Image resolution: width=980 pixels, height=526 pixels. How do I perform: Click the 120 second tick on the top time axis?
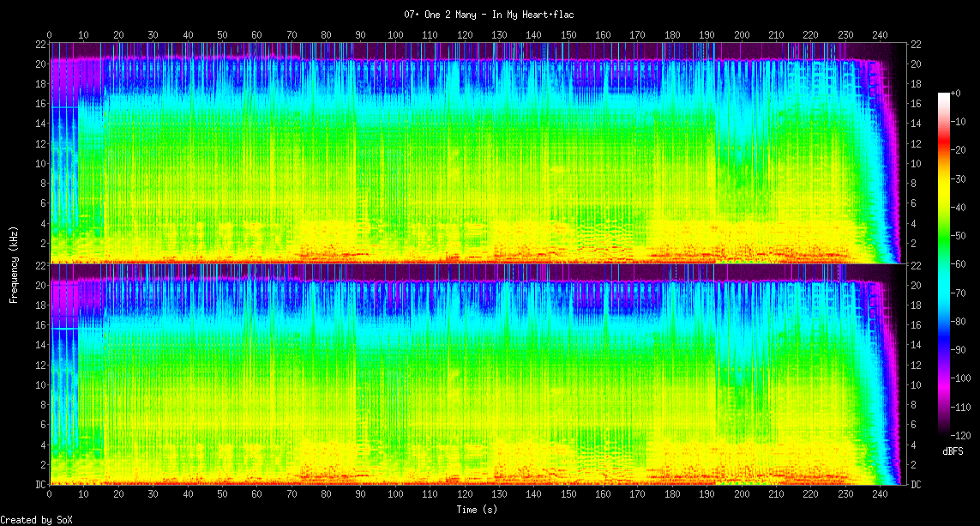tap(465, 35)
